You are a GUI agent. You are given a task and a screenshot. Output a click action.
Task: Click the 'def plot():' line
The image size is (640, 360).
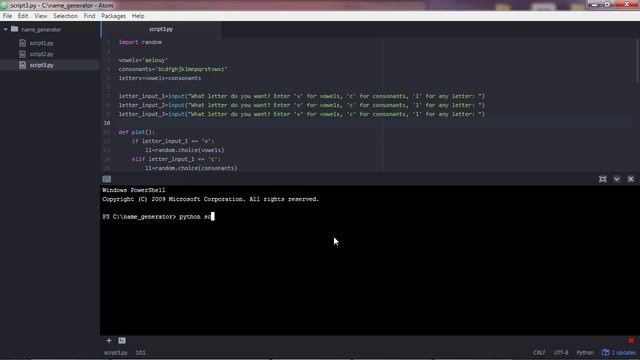tap(136, 132)
